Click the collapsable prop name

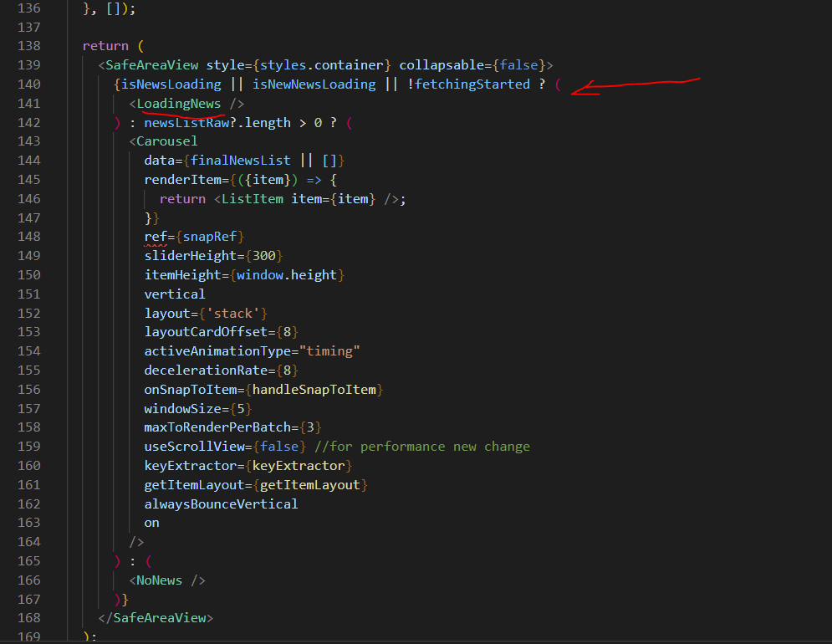pyautogui.click(x=442, y=64)
